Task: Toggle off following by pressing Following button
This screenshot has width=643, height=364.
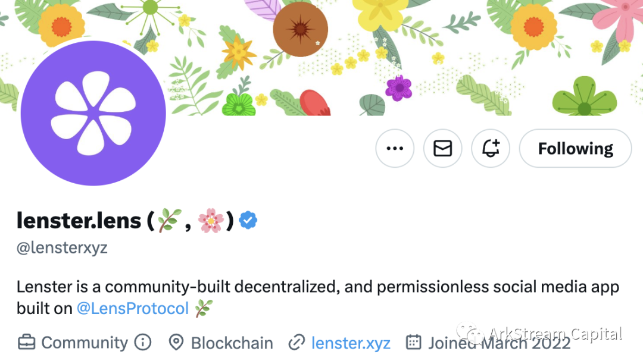Action: [575, 148]
